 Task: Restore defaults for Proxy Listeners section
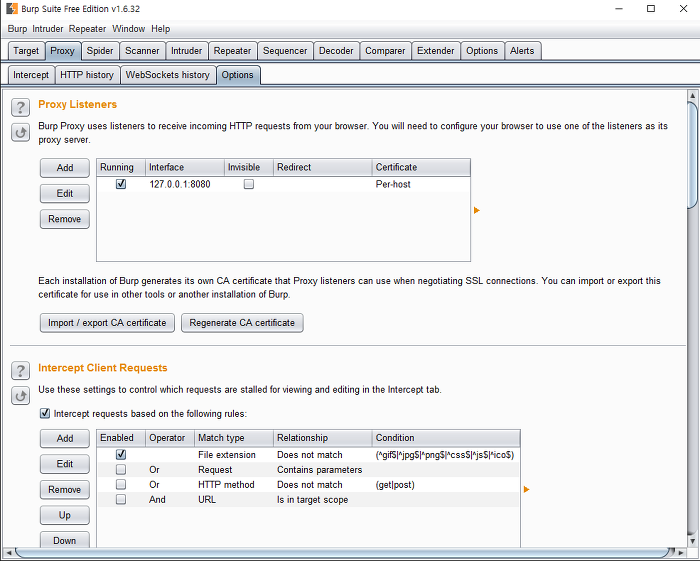point(21,133)
